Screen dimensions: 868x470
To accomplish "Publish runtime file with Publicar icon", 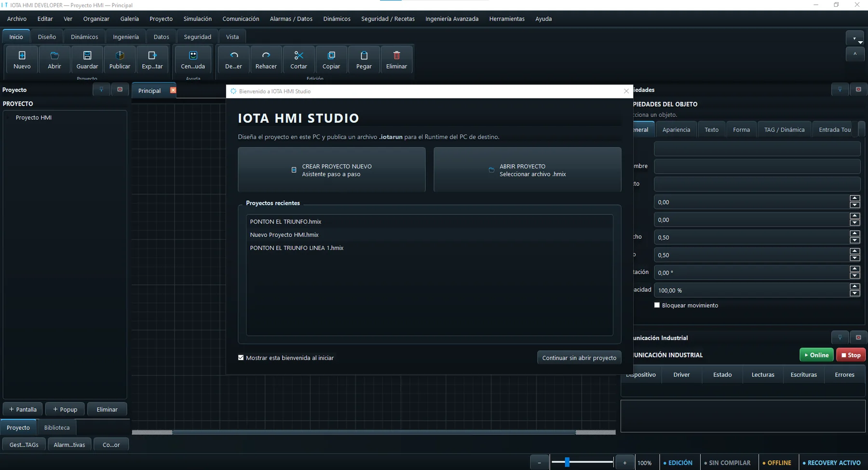I will (120, 60).
